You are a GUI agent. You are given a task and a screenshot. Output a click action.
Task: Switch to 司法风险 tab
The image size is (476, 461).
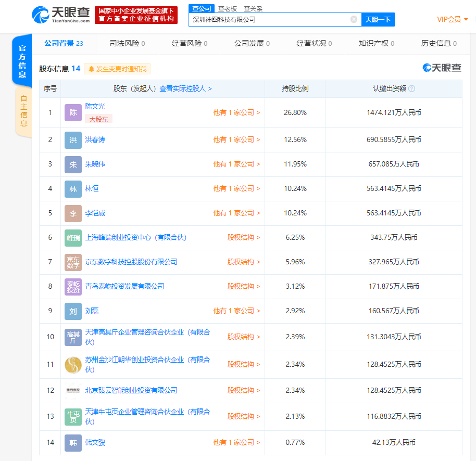127,43
